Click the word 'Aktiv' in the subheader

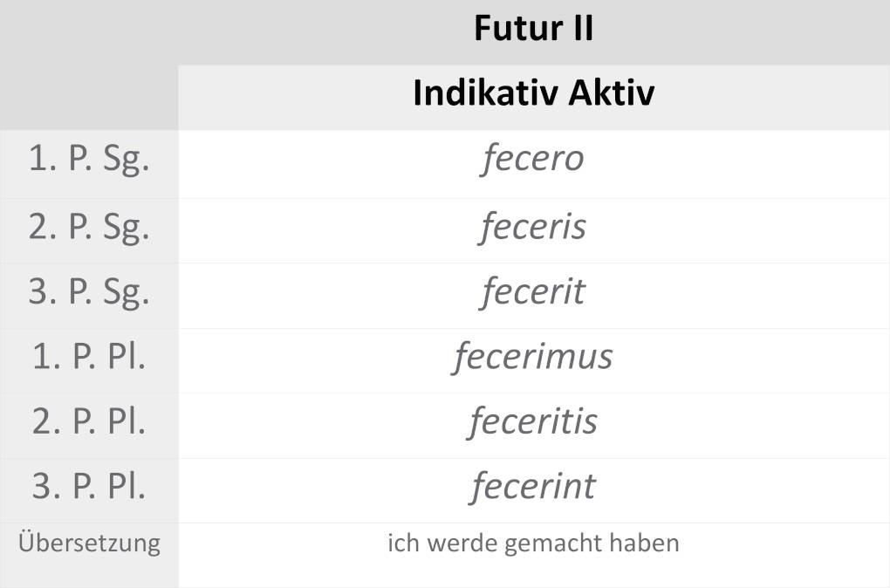[611, 94]
